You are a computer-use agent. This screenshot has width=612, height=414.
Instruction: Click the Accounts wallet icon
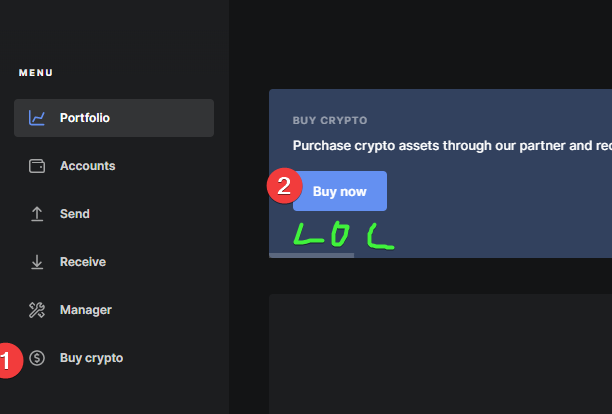pos(37,166)
